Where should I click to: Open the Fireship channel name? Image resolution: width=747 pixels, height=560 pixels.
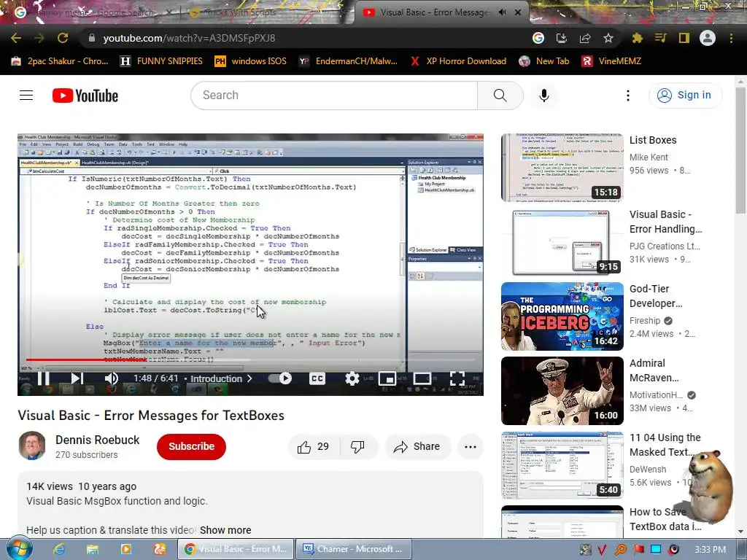(x=645, y=321)
